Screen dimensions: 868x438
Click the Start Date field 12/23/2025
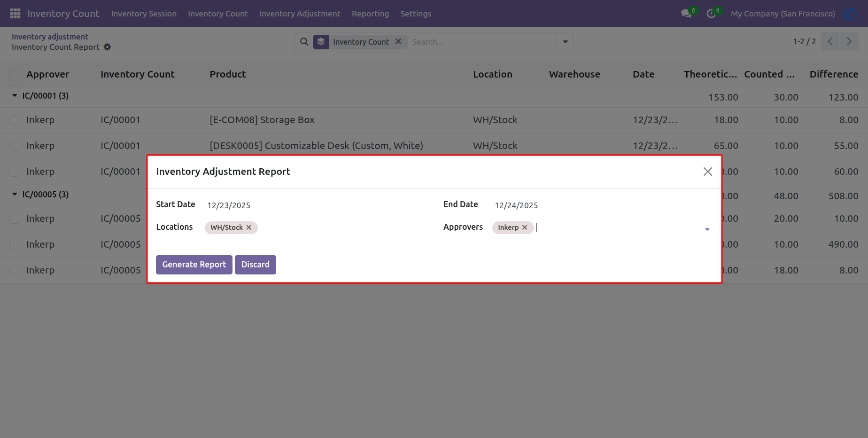[229, 205]
